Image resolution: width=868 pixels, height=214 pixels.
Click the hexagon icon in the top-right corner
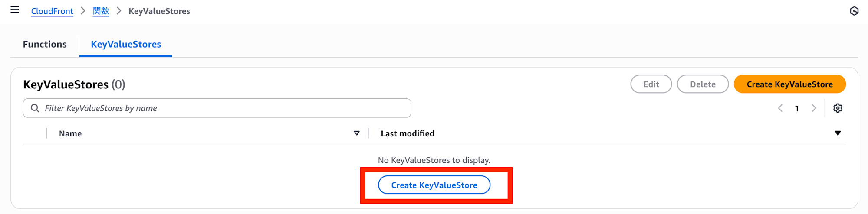854,11
